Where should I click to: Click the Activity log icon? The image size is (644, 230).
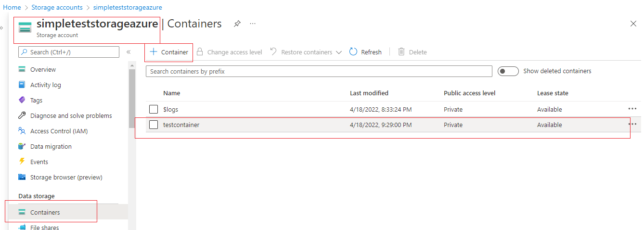coord(22,85)
